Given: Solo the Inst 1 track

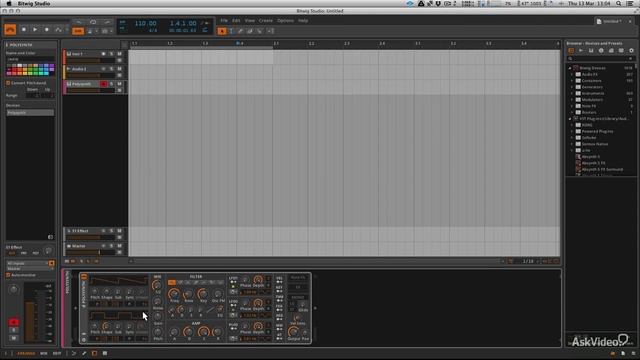Looking at the screenshot, I should point(111,54).
